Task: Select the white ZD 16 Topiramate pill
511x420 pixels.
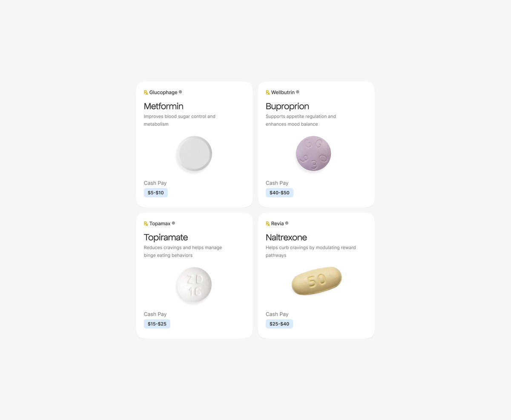Action: (x=194, y=285)
